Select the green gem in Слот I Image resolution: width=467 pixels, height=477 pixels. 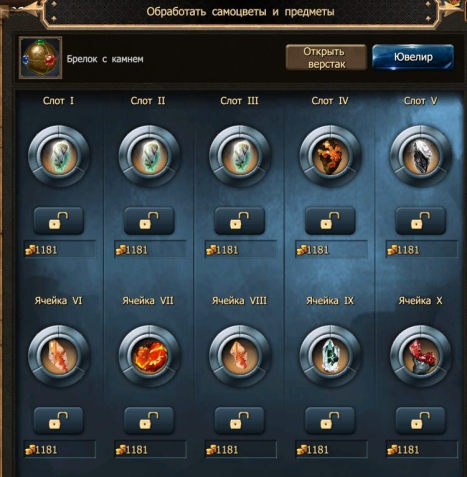click(x=59, y=156)
